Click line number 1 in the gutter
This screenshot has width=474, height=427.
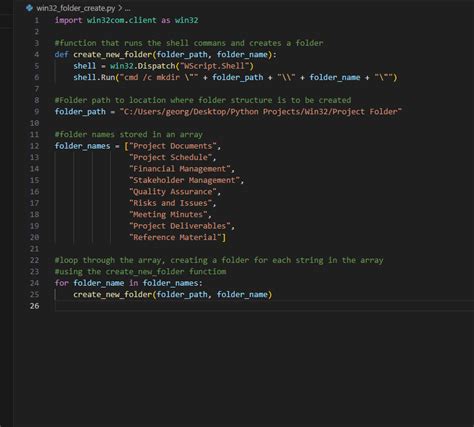pos(37,20)
